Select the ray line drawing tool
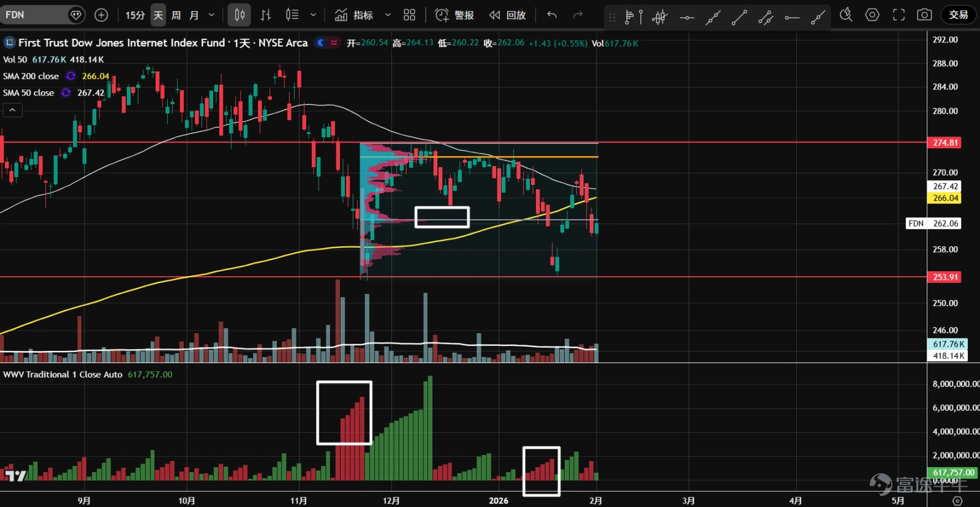Image resolution: width=980 pixels, height=507 pixels. (x=818, y=17)
